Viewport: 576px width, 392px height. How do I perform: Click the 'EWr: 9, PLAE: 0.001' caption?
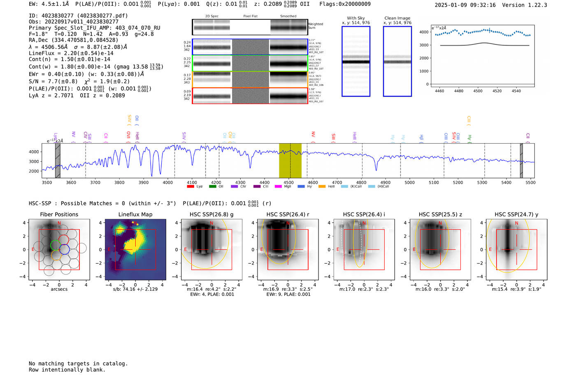288,295
